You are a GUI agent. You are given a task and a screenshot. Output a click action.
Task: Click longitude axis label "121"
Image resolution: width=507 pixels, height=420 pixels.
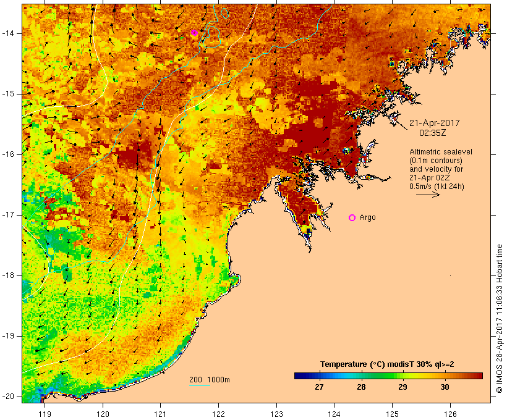point(160,414)
